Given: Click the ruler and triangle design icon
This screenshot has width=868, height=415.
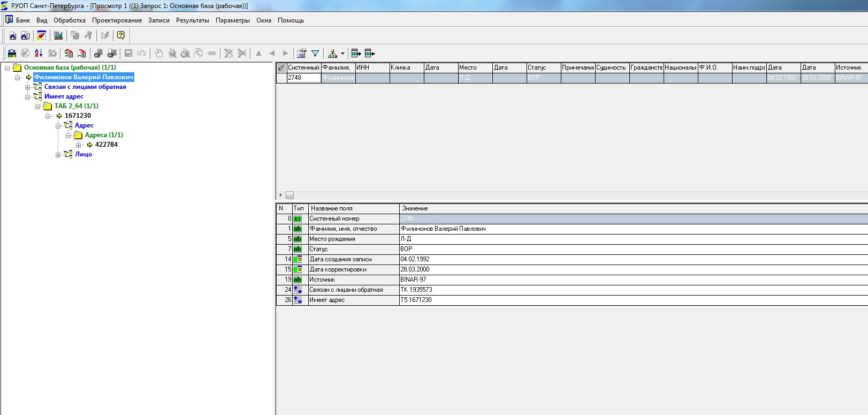Looking at the screenshot, I should (58, 35).
